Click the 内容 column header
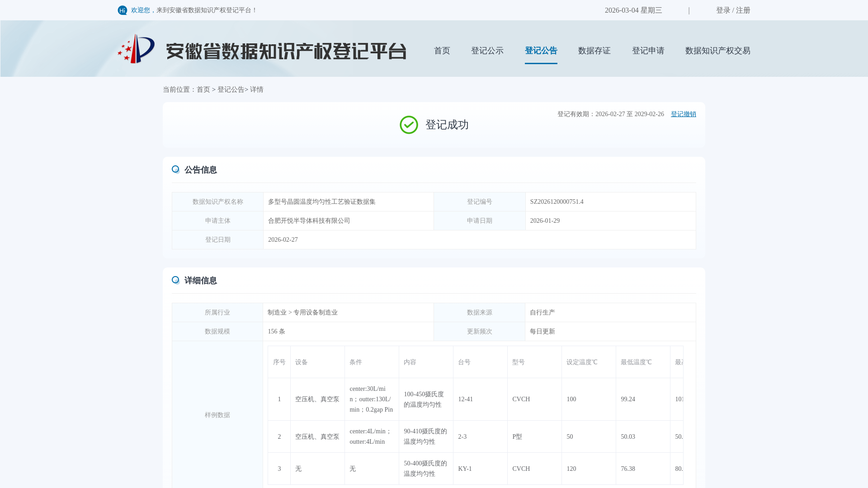868x488 pixels. (426, 362)
